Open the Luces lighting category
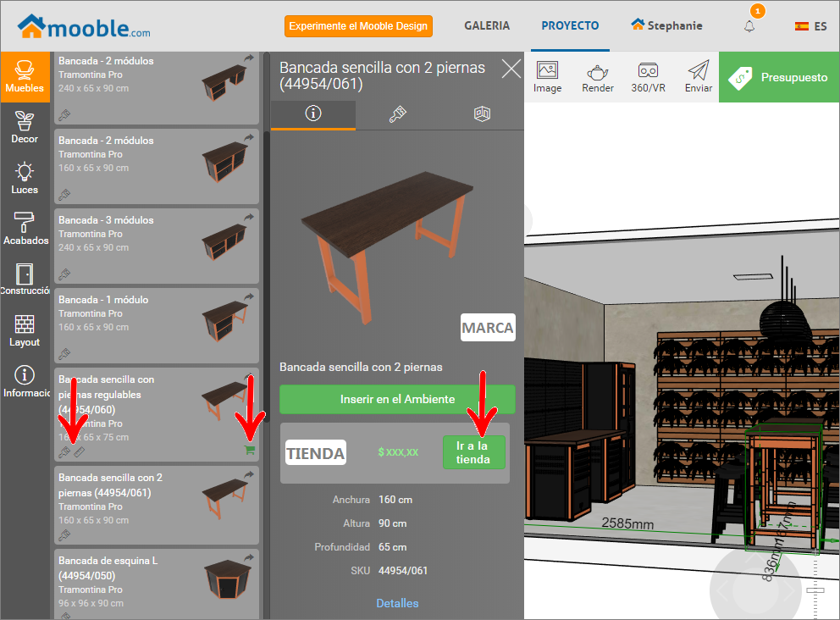Viewport: 840px width, 620px height. 25,179
